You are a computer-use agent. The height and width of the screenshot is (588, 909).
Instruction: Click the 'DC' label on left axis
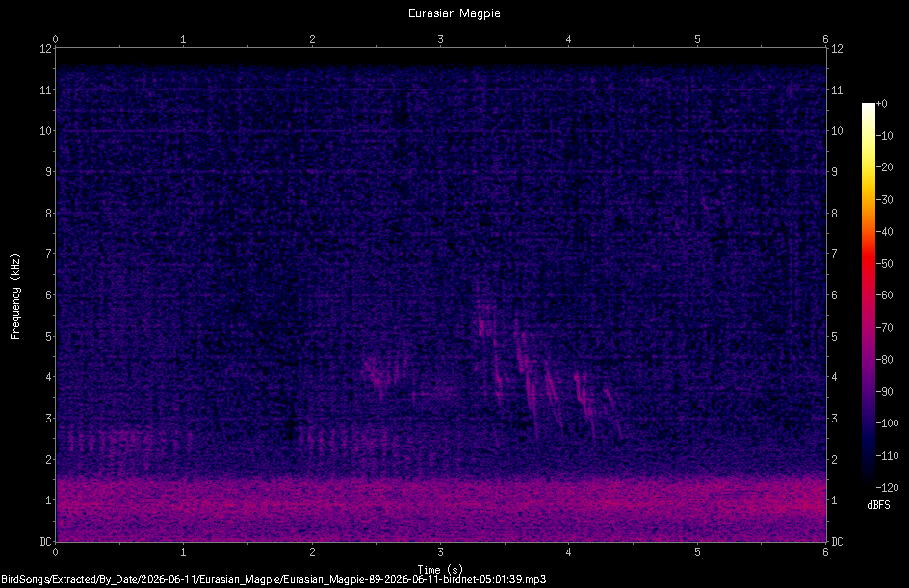pos(45,542)
